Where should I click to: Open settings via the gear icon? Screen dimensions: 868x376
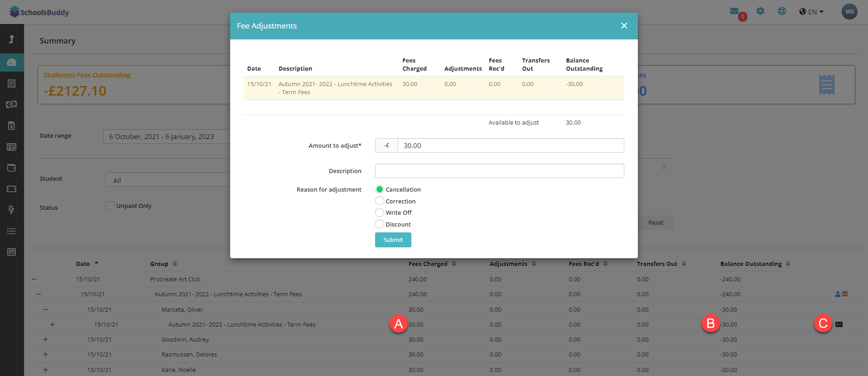(x=760, y=11)
